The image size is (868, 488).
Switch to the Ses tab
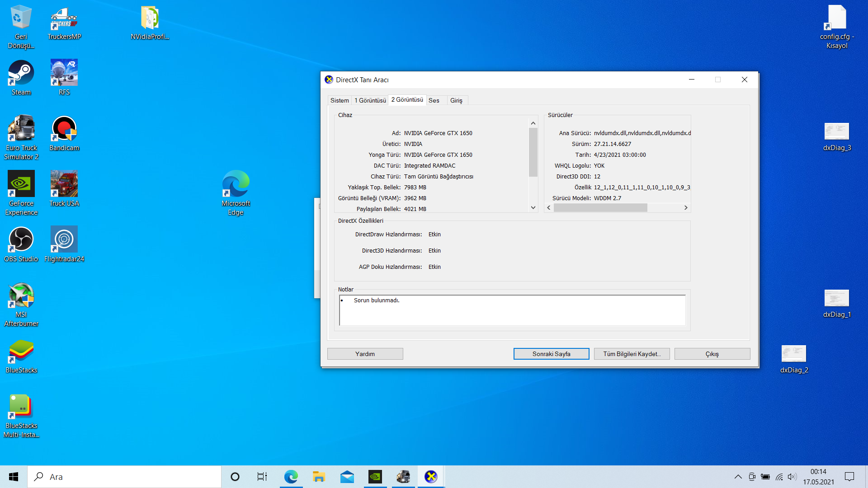click(x=434, y=100)
